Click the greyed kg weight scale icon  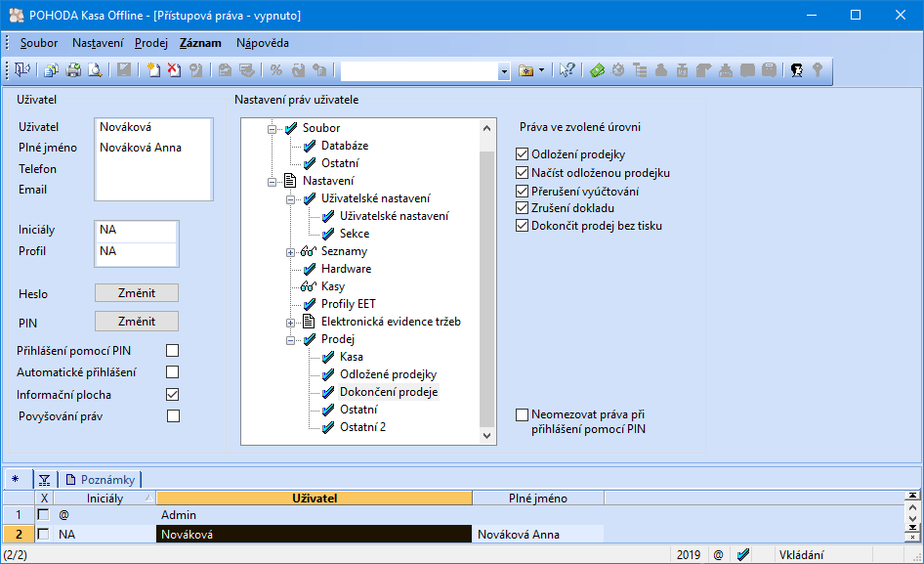pyautogui.click(x=683, y=70)
